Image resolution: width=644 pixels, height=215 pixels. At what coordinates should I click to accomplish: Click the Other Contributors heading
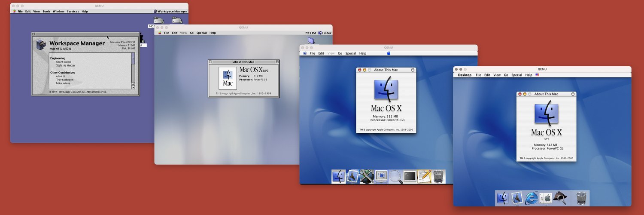63,73
